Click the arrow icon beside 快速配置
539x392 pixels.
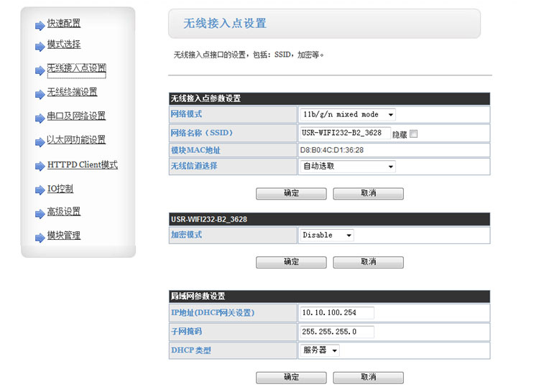[40, 26]
